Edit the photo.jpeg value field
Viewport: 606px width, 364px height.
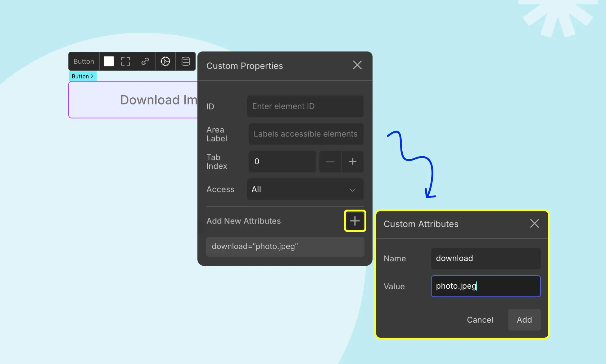486,286
